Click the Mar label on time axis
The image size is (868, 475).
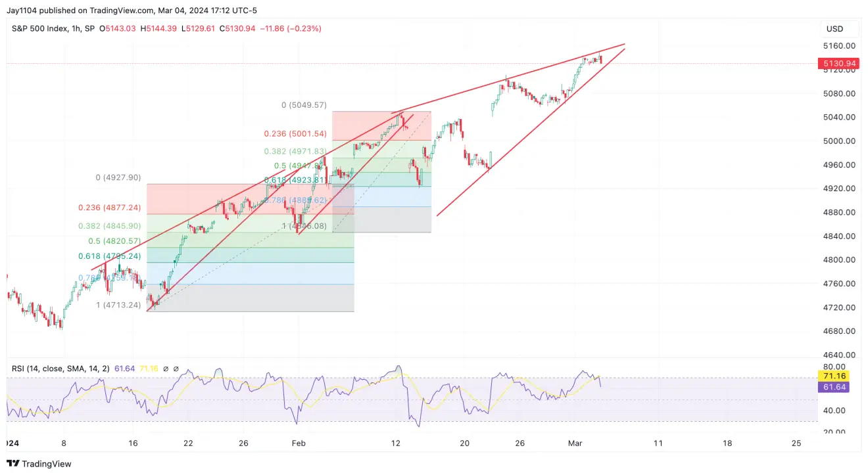[x=575, y=443]
